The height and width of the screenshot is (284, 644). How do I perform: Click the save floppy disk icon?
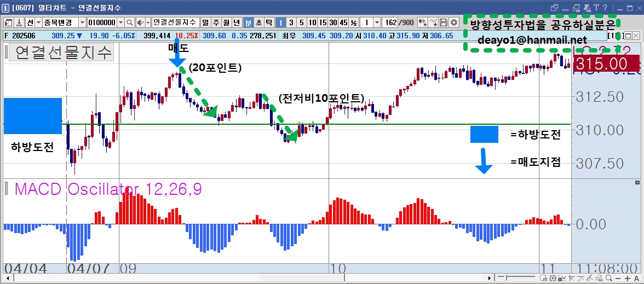(443, 22)
